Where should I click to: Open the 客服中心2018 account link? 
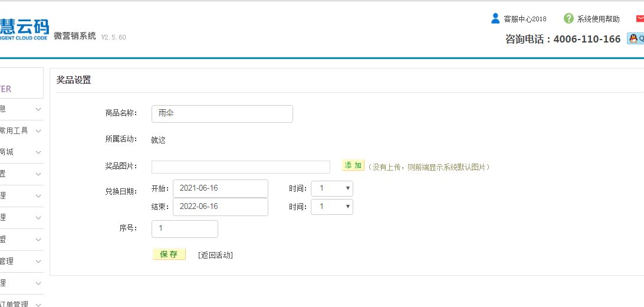tap(525, 19)
